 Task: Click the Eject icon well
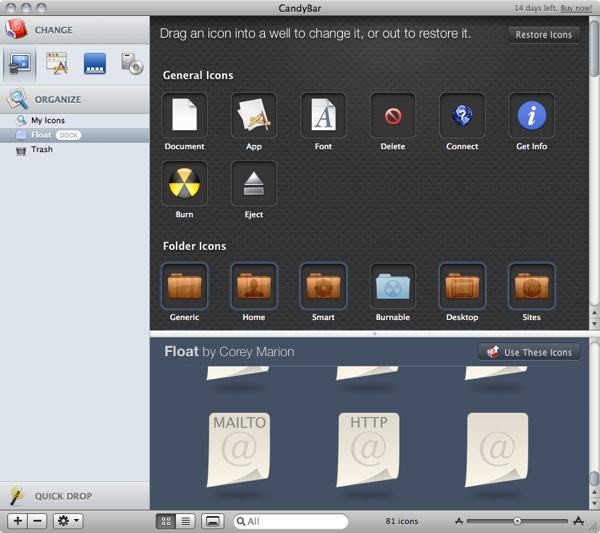pyautogui.click(x=254, y=183)
